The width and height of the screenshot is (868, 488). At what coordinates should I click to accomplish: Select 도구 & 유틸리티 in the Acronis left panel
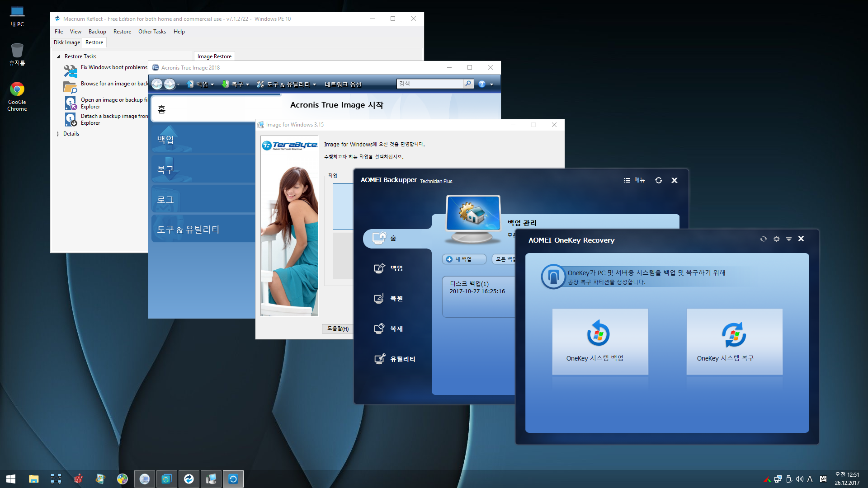(x=203, y=229)
